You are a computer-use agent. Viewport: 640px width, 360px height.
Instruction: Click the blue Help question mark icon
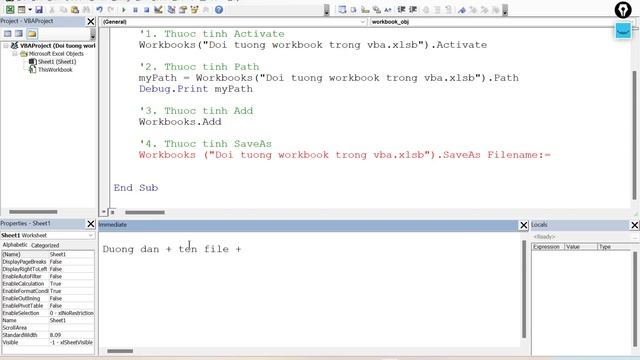(219, 9)
